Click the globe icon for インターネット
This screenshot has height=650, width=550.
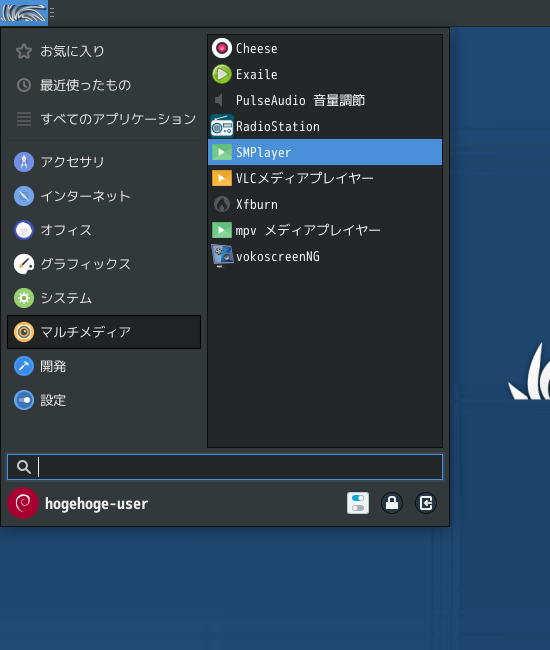24,196
